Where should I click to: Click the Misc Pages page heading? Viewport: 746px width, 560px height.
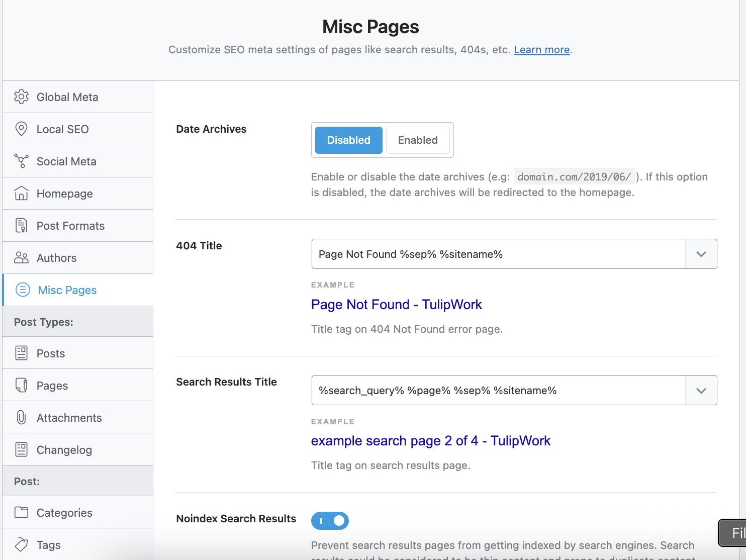click(370, 27)
